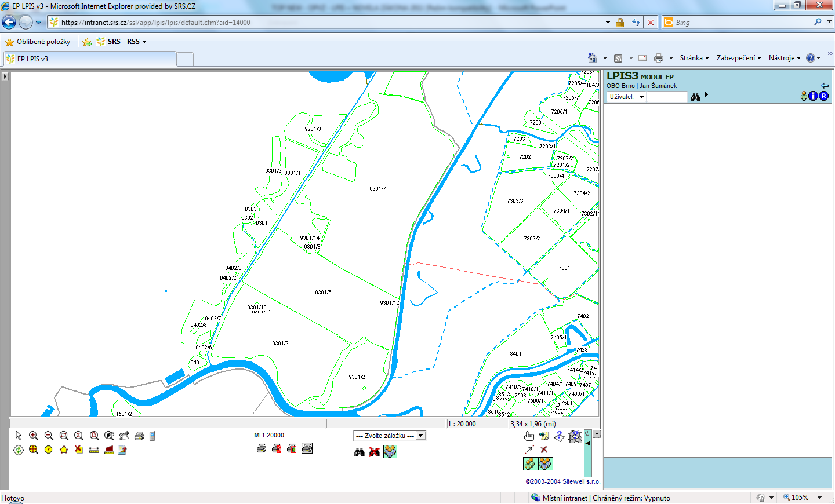
Task: Click the mobile phone icon in map toolbar
Action: point(153,436)
